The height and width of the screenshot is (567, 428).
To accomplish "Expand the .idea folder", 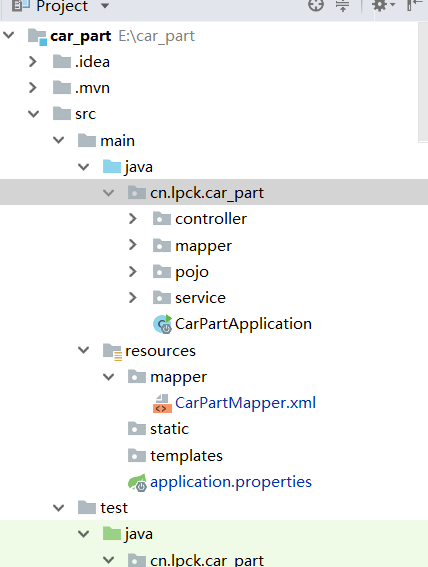I will pos(33,62).
